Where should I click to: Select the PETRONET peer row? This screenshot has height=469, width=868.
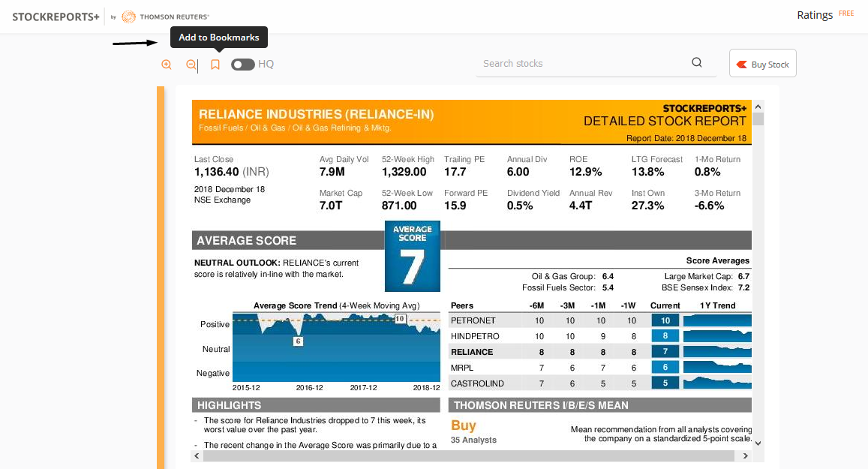(x=600, y=320)
